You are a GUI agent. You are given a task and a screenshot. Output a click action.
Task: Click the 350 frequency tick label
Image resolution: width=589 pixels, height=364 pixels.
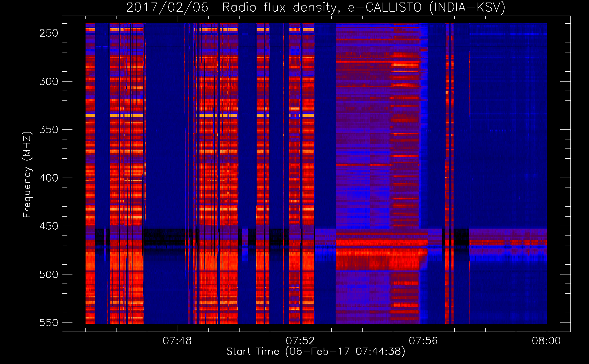(x=49, y=130)
